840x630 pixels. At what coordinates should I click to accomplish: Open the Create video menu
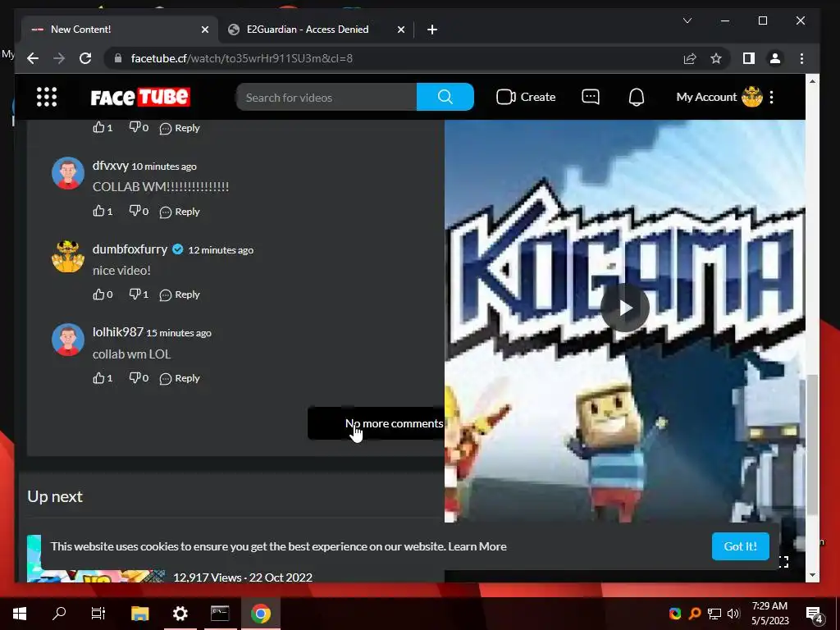[526, 97]
